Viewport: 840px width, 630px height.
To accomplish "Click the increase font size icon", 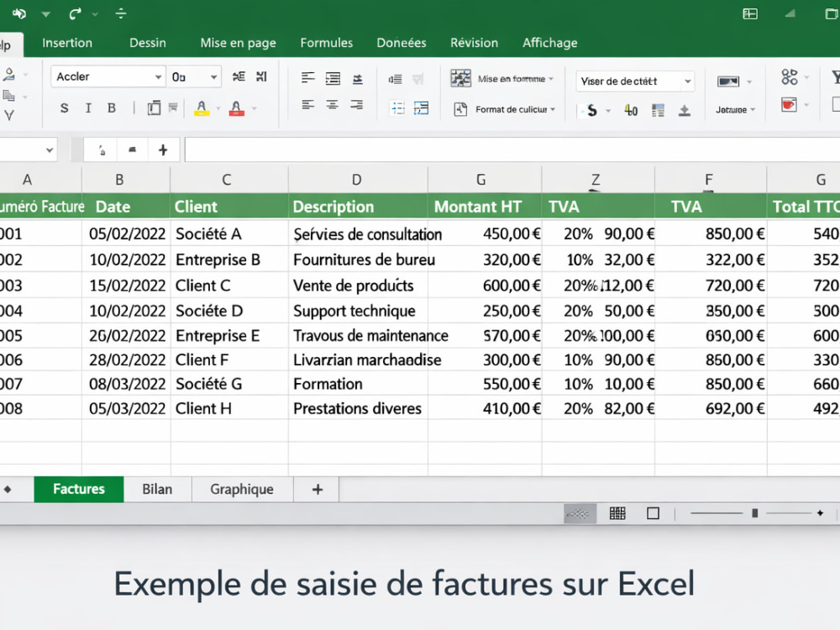I will pos(239,76).
